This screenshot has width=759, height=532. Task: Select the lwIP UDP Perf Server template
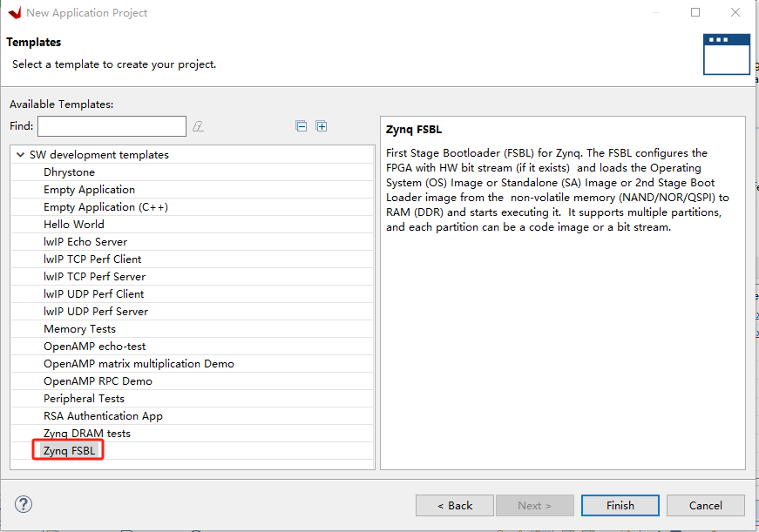[x=96, y=312]
